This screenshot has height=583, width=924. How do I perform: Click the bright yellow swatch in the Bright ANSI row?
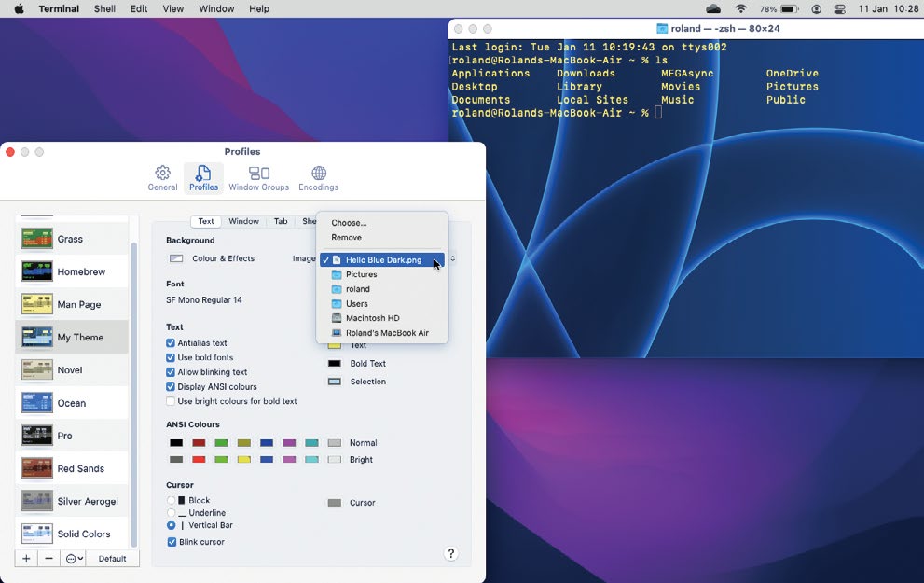point(244,459)
